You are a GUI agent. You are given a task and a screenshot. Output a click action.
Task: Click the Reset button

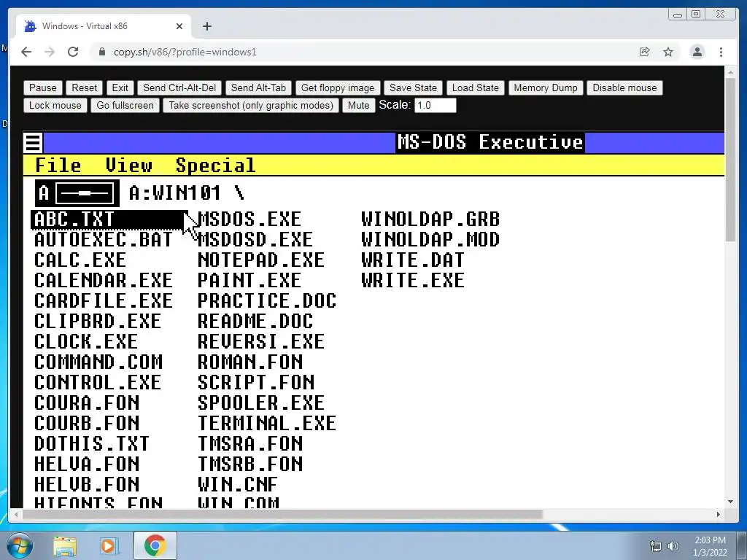(x=85, y=87)
